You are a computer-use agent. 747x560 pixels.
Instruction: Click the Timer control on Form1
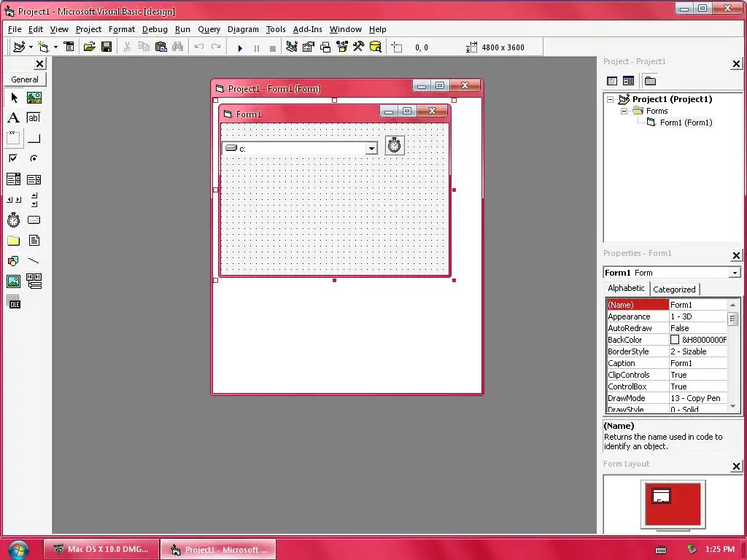tap(395, 145)
